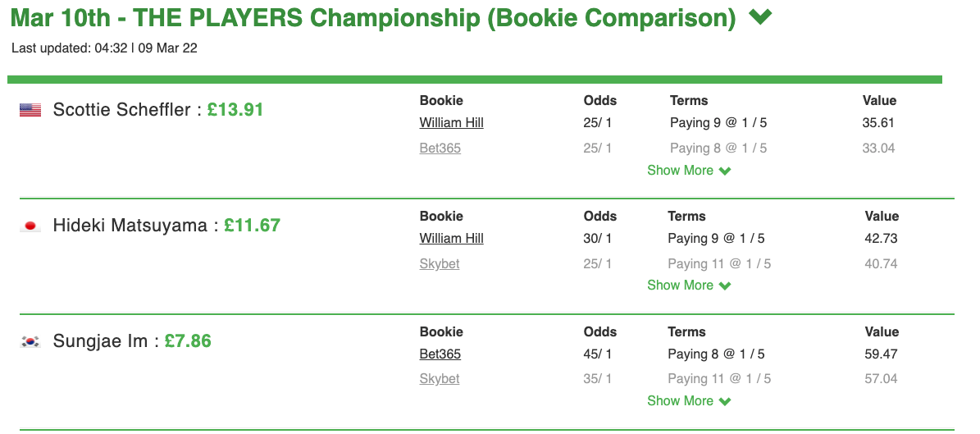Collapse THE PLAYERS Championship section via the header chevron
The image size is (980, 434).
click(x=760, y=17)
